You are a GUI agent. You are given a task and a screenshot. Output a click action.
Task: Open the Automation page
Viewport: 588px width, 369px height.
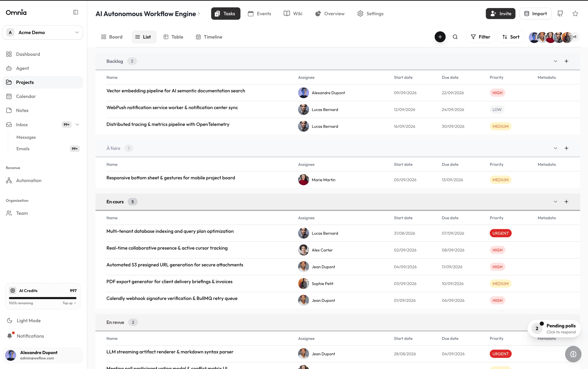[x=43, y=180]
